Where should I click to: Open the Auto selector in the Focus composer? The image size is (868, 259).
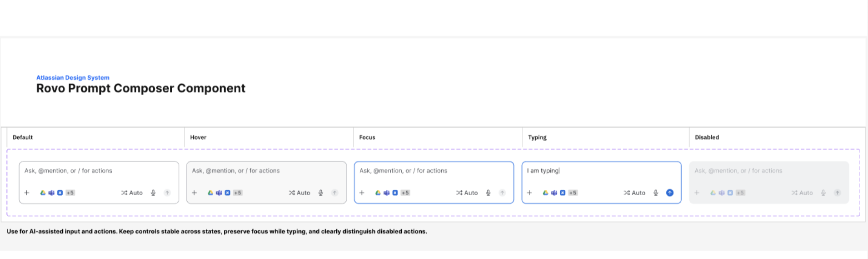click(x=467, y=193)
